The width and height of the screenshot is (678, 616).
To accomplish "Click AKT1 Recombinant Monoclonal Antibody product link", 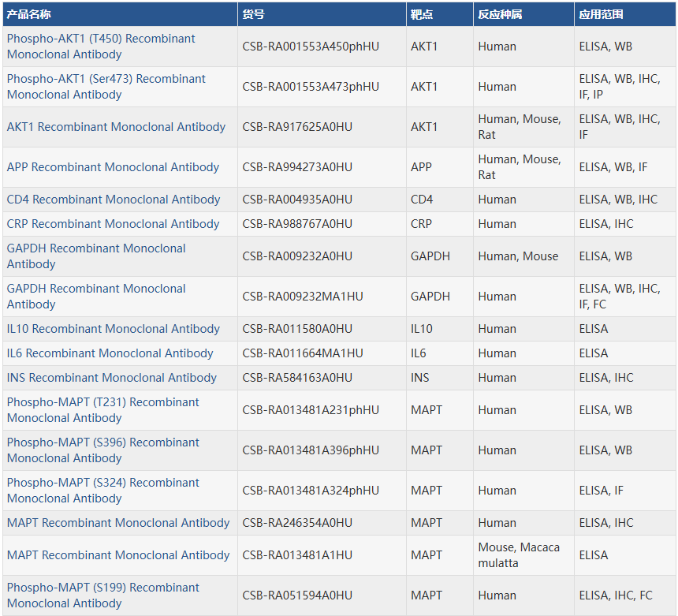I will tap(116, 127).
